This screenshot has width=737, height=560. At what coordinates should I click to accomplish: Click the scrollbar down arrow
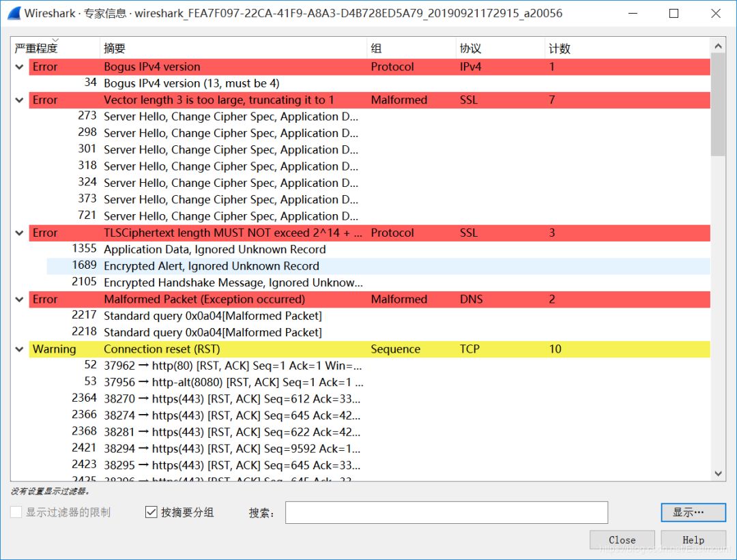pos(718,473)
